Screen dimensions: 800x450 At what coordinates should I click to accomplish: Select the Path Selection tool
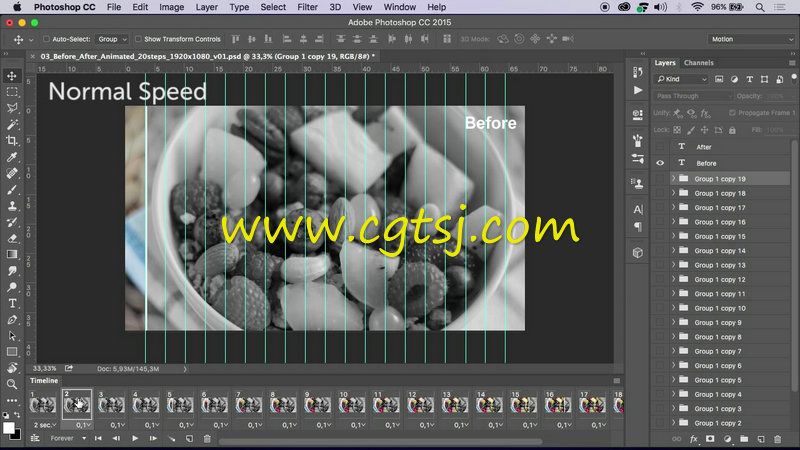(x=12, y=336)
